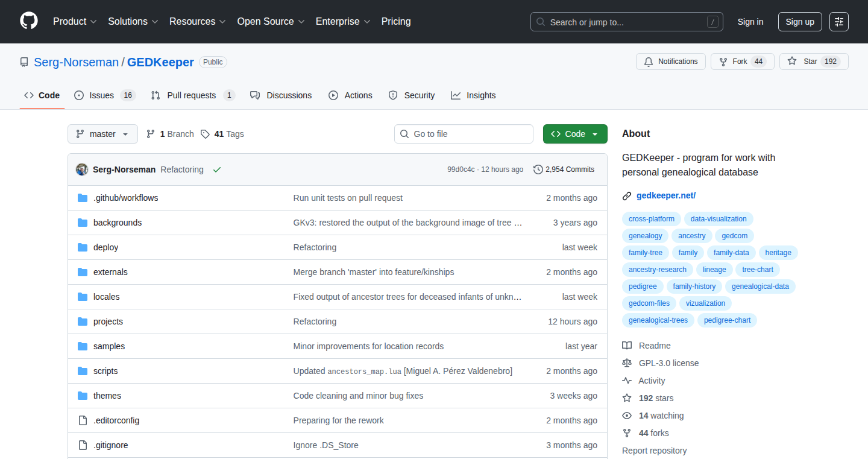Expand the Product menu in header
This screenshot has height=459, width=868.
75,21
